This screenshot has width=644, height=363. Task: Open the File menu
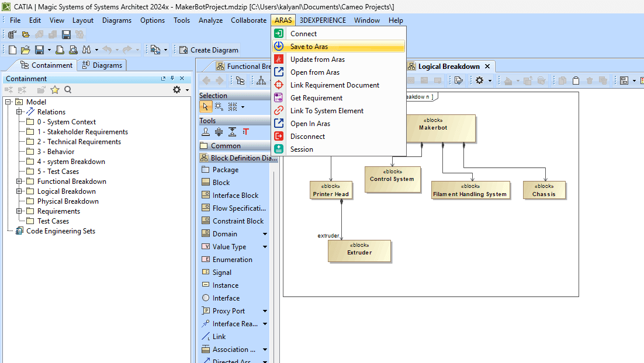(15, 20)
